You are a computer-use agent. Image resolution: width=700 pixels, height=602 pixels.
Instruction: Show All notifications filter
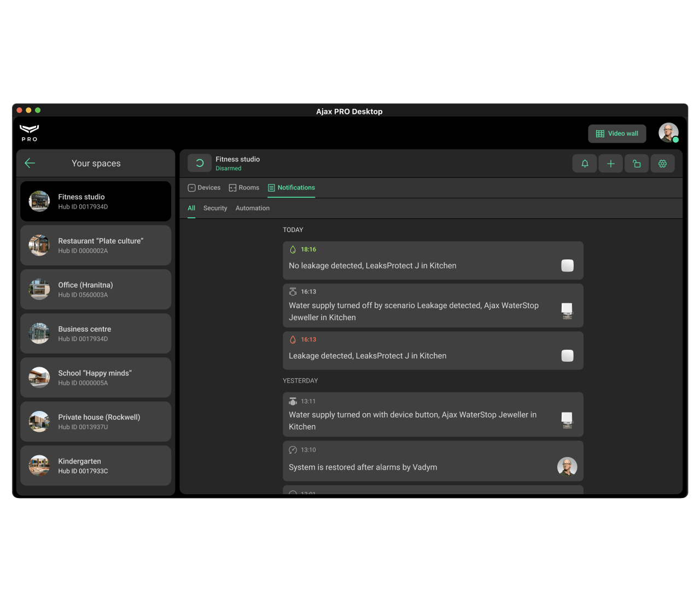pos(191,208)
